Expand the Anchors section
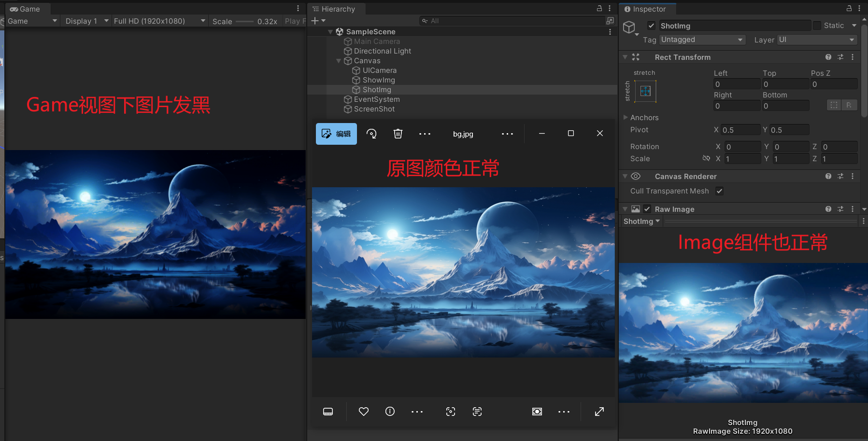 click(x=626, y=118)
